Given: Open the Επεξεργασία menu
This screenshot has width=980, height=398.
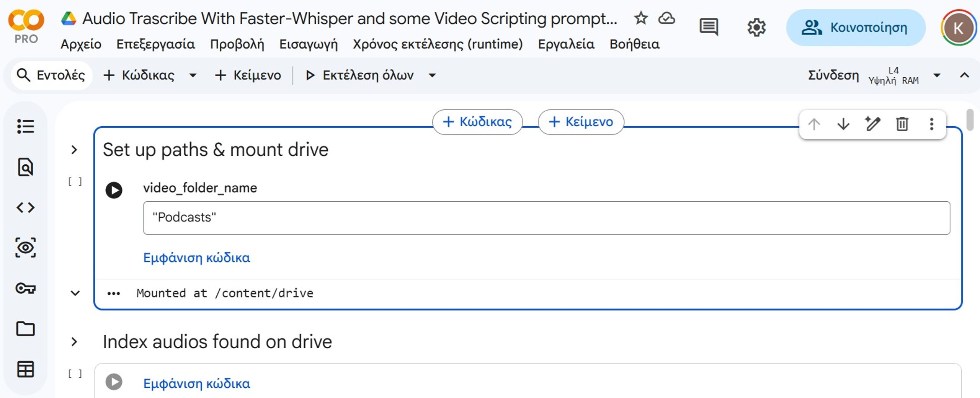Looking at the screenshot, I should click(x=155, y=44).
